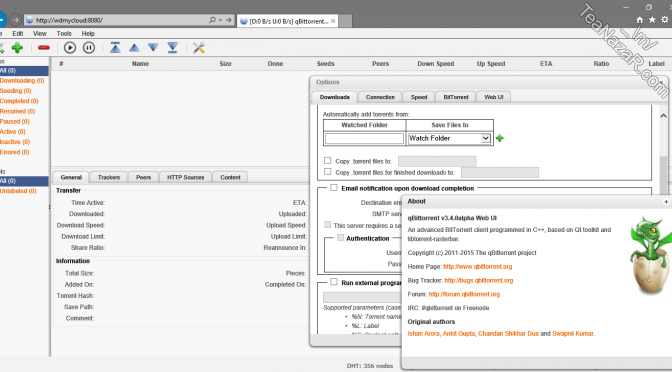Image resolution: width=672 pixels, height=372 pixels.
Task: Toggle Copy .torrent files for finished downloads
Action: pos(328,171)
